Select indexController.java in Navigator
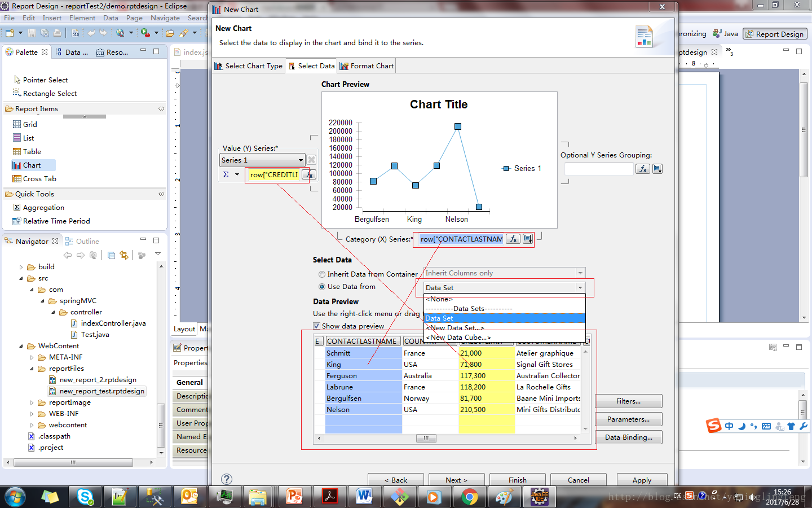This screenshot has width=812, height=508. 113,323
